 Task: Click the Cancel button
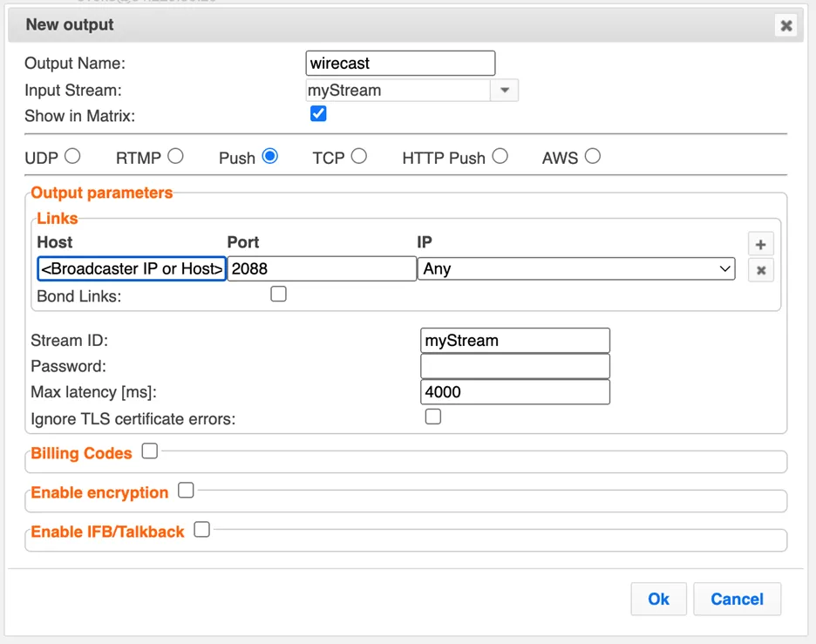click(x=737, y=599)
